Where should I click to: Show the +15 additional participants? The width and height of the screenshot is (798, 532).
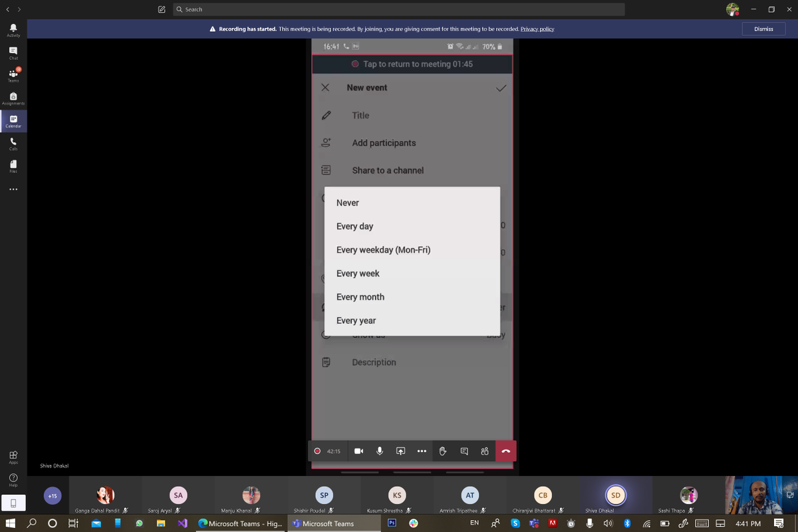click(53, 495)
